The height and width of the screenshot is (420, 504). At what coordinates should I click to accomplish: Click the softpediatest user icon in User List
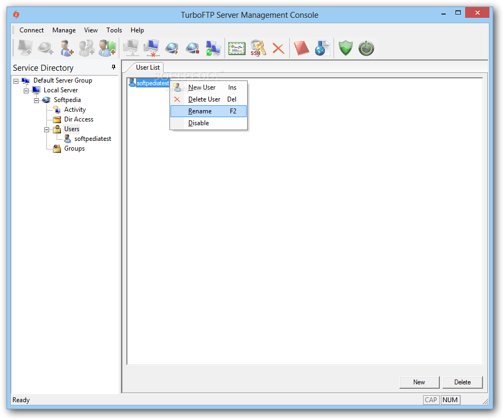click(x=132, y=83)
